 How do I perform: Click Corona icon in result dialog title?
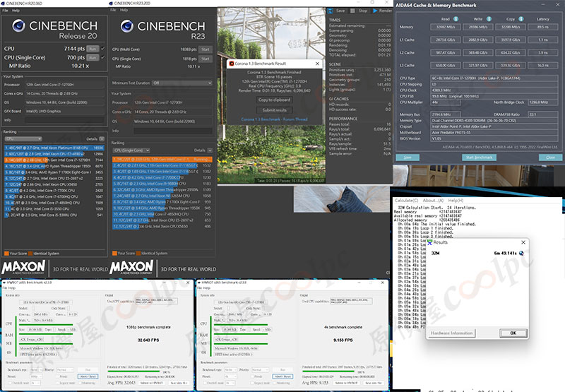232,64
